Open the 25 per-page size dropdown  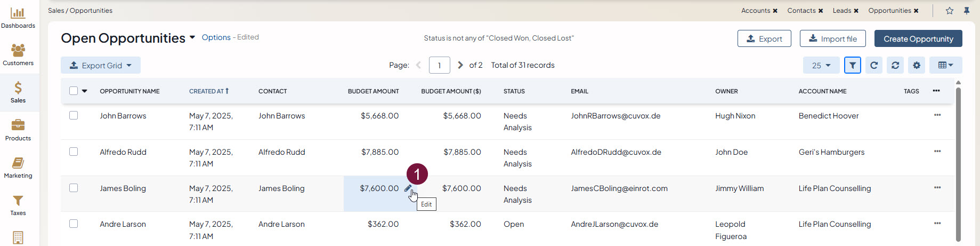click(x=821, y=65)
